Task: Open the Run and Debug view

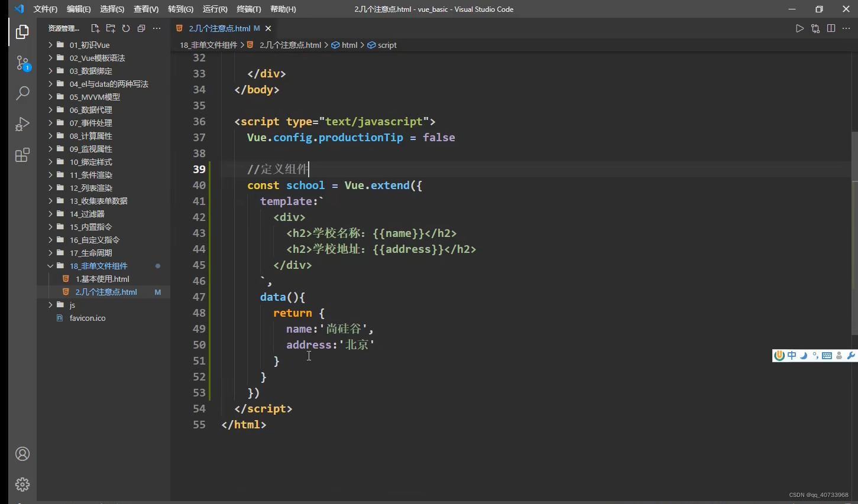Action: pos(22,124)
